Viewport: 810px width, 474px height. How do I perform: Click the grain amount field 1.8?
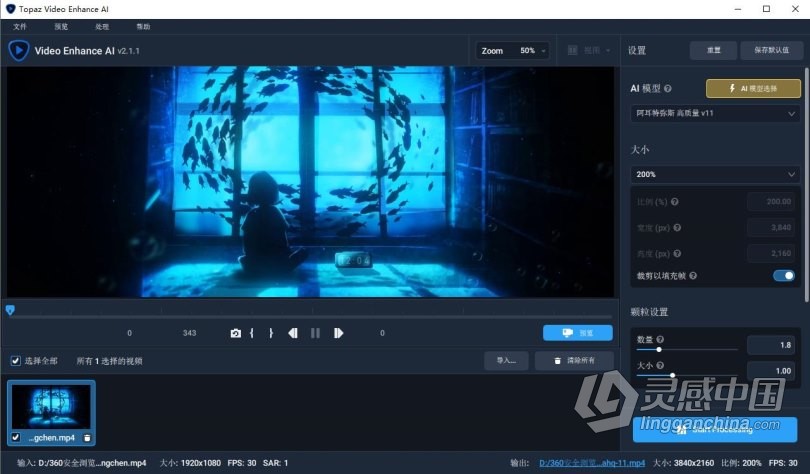click(770, 345)
